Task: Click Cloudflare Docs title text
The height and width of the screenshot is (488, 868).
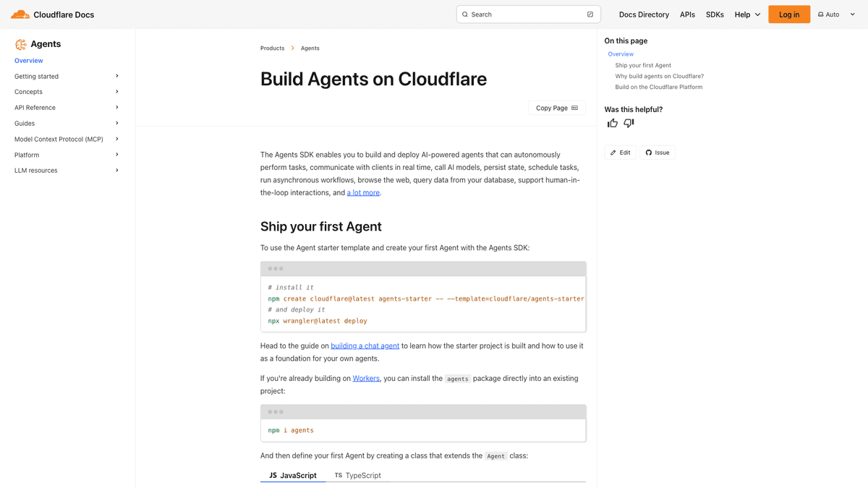Action: tap(64, 14)
